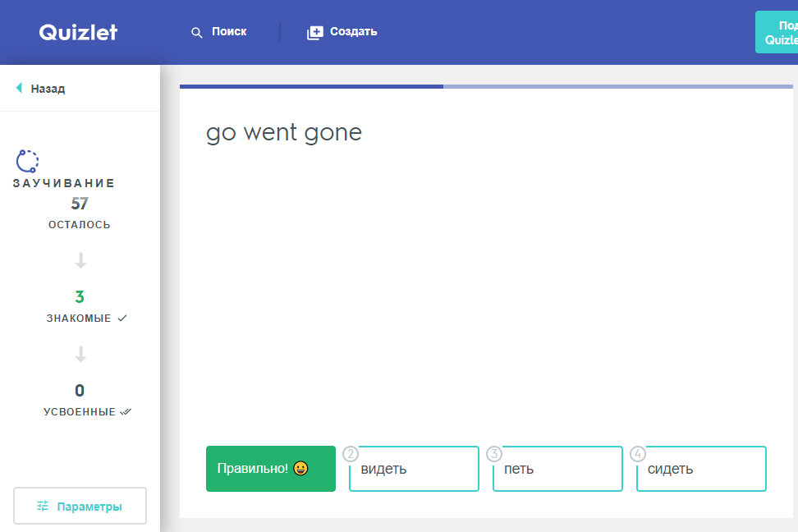Click the 57 remaining count
Image resolution: width=798 pixels, height=532 pixels.
coord(80,204)
